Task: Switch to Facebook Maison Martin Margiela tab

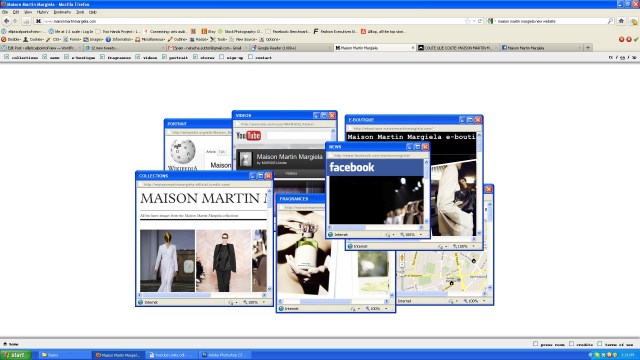Action: click(541, 48)
